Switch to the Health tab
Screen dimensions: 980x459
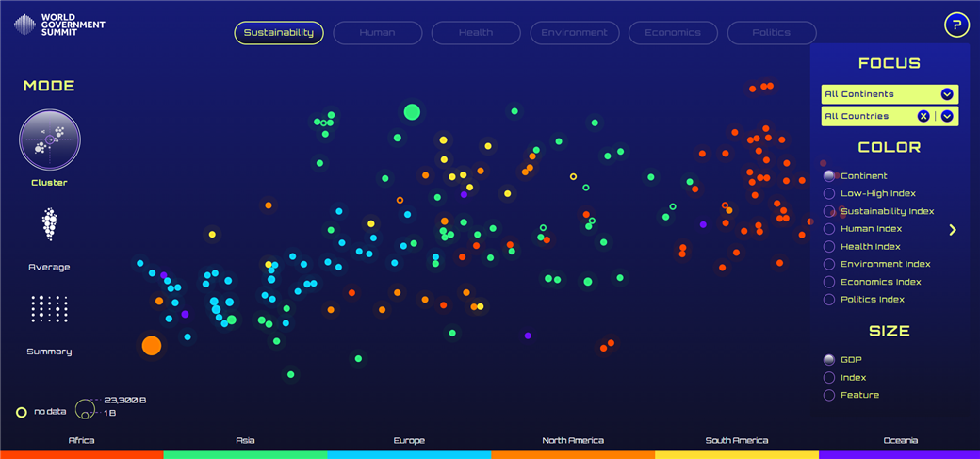pos(476,33)
